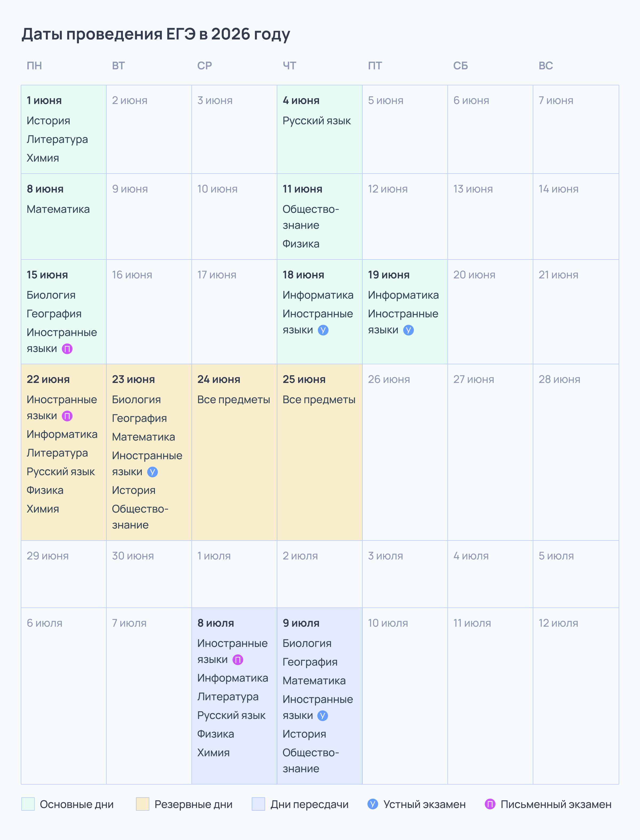Viewport: 640px width, 840px height.
Task: Click the Дни пересдачи blue legend swatch
Action: click(x=258, y=804)
